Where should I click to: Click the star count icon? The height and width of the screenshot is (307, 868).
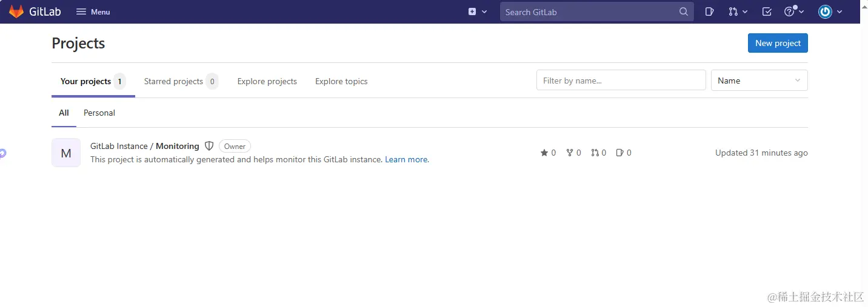pos(544,153)
